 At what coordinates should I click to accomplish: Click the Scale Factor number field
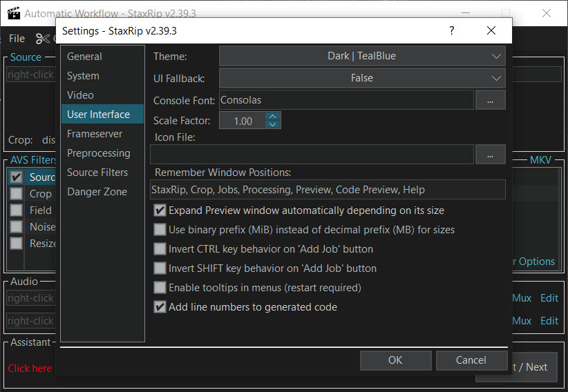click(x=243, y=121)
